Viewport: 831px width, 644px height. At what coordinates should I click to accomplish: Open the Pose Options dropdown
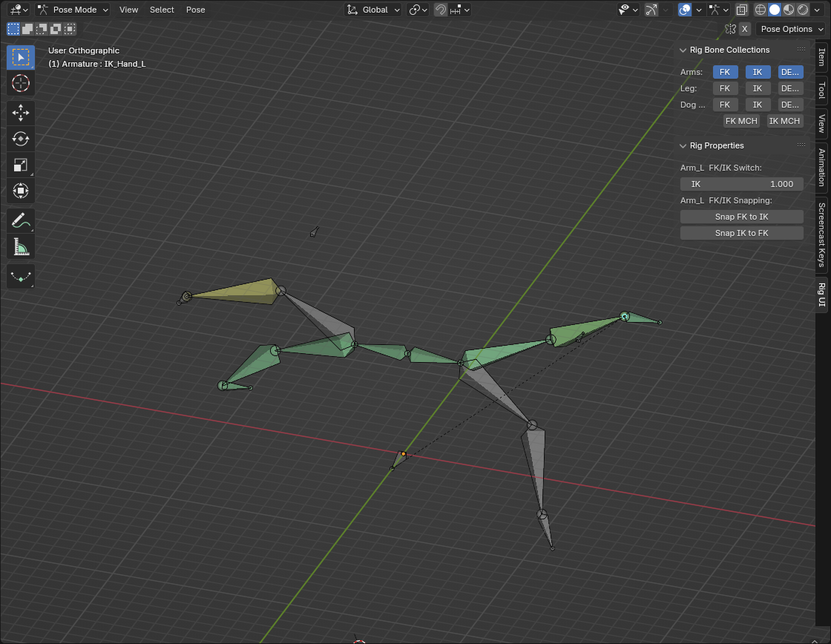click(791, 29)
